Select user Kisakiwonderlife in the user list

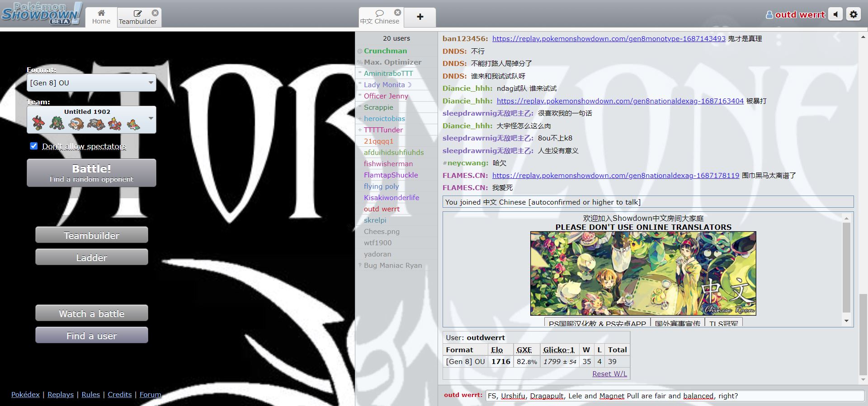[x=396, y=198]
